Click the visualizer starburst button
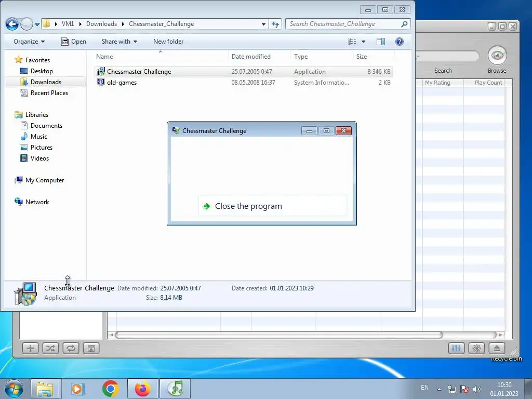This screenshot has height=399, width=532. coord(477,348)
